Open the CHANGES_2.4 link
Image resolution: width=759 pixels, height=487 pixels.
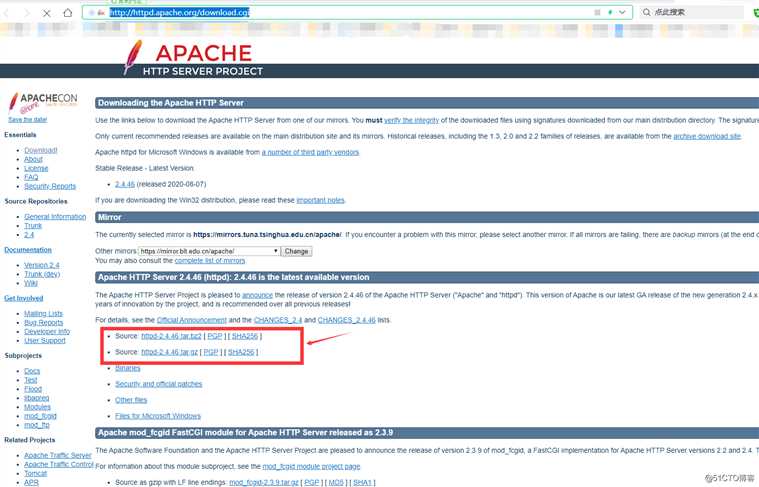(x=278, y=320)
